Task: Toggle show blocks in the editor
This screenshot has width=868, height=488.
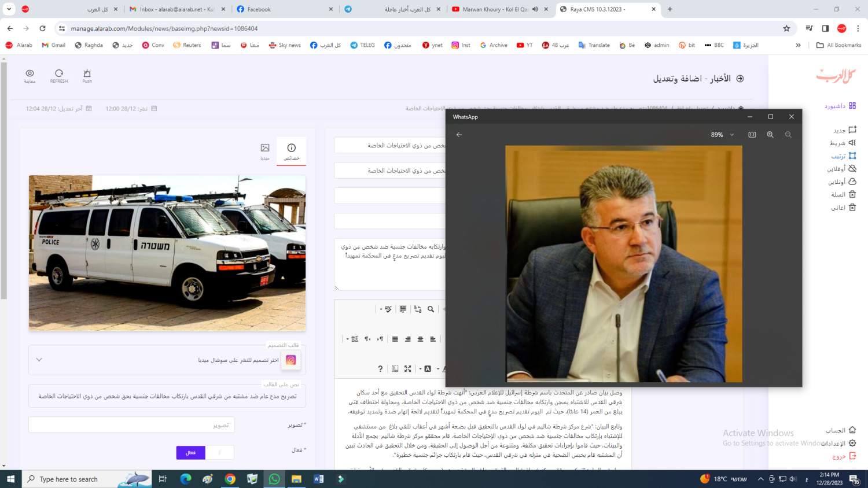Action: [x=395, y=369]
